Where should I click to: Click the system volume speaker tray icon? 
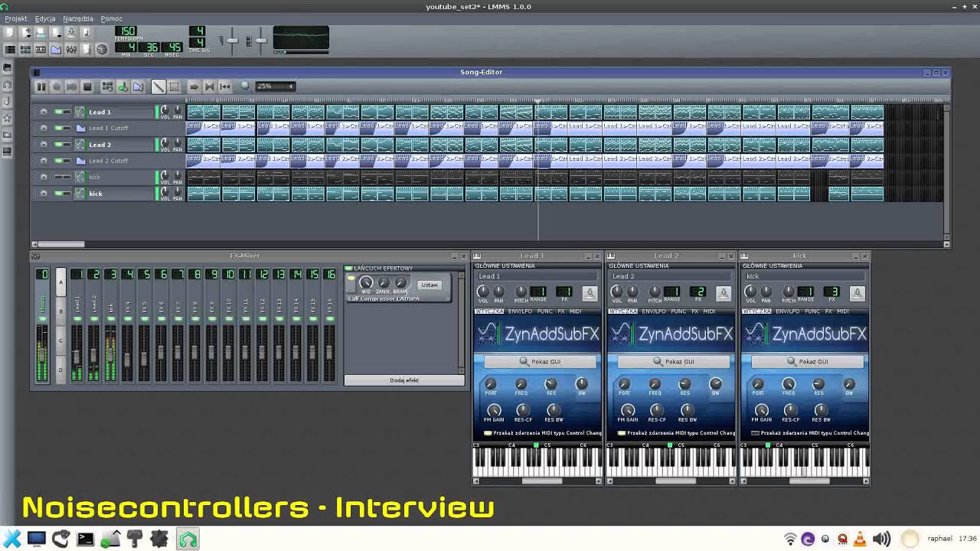(x=881, y=539)
